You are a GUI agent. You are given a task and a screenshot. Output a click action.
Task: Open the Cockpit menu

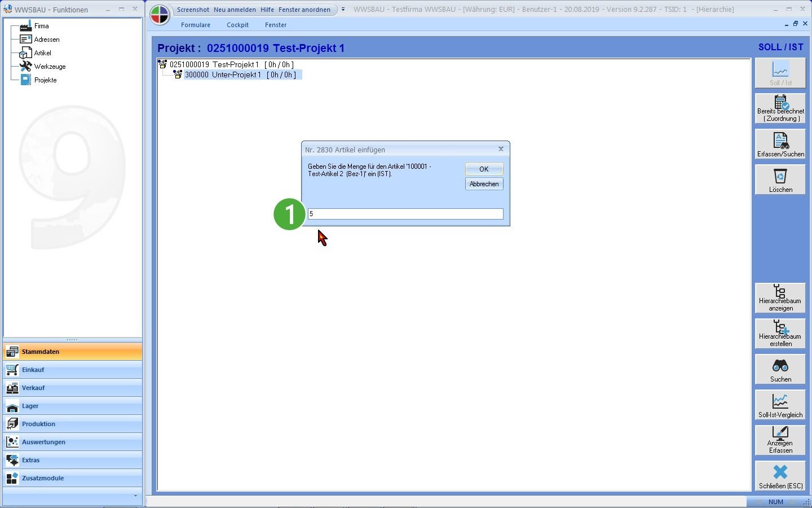(x=237, y=25)
